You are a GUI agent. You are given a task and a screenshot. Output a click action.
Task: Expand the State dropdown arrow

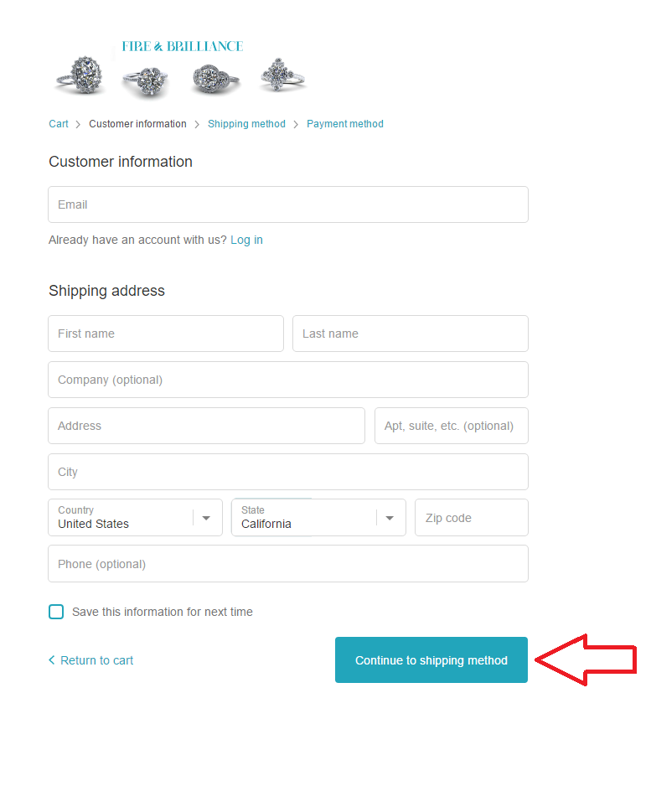390,518
